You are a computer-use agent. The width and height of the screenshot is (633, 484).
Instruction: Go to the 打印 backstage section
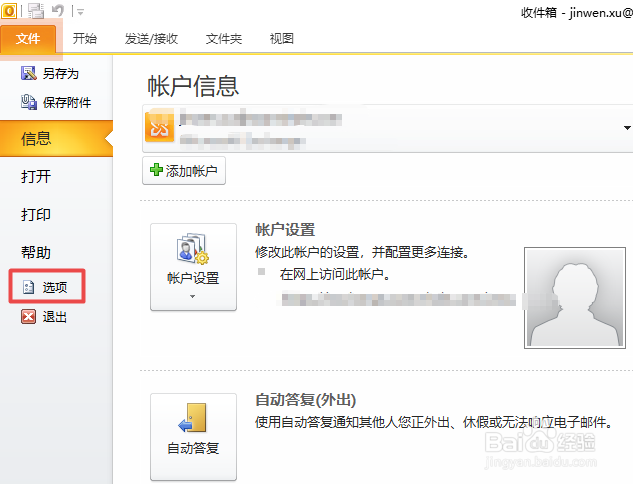[36, 214]
